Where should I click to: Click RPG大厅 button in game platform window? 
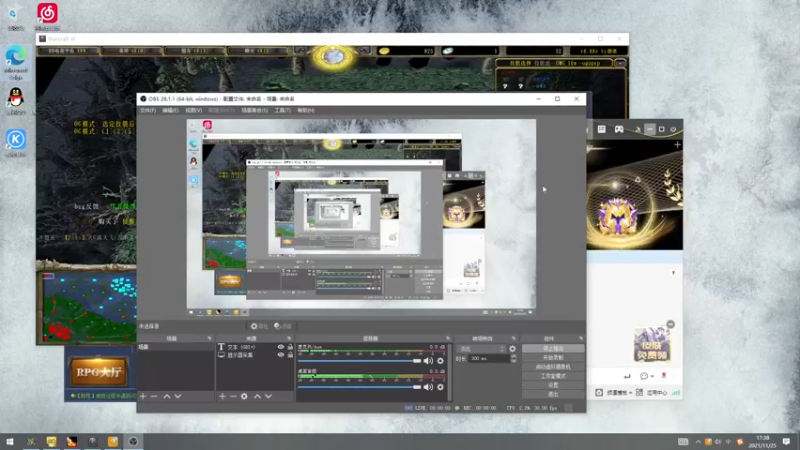click(98, 372)
